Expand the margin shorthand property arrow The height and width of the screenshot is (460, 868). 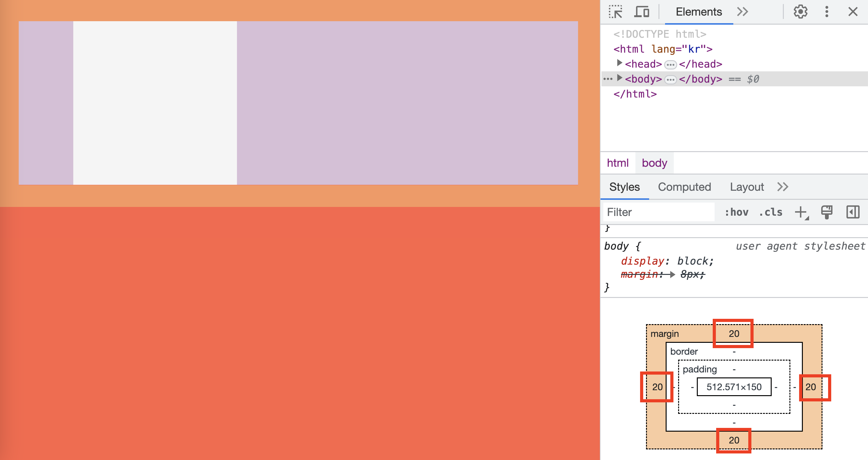pyautogui.click(x=672, y=275)
